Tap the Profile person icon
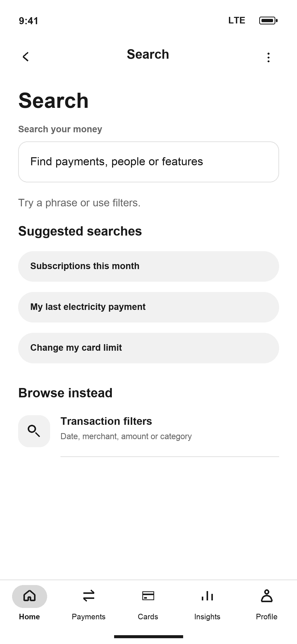The width and height of the screenshot is (297, 644). tap(267, 596)
